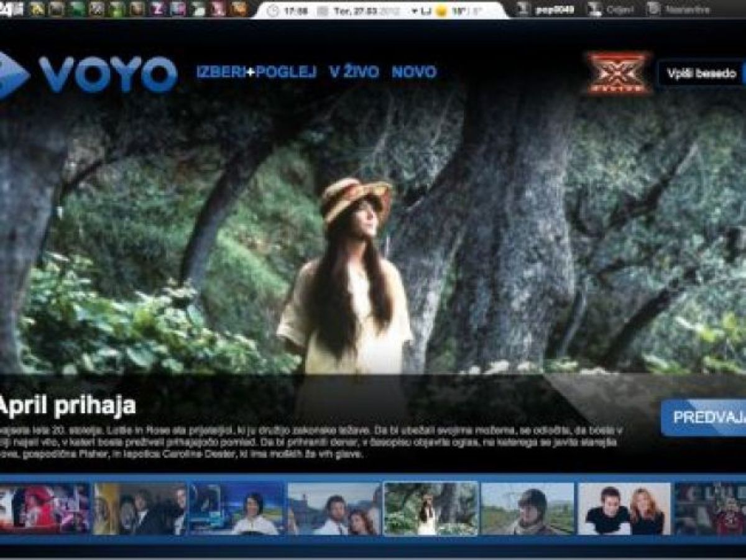Click the calendar icon beside the date
Image resolution: width=746 pixels, height=560 pixels.
[321, 11]
